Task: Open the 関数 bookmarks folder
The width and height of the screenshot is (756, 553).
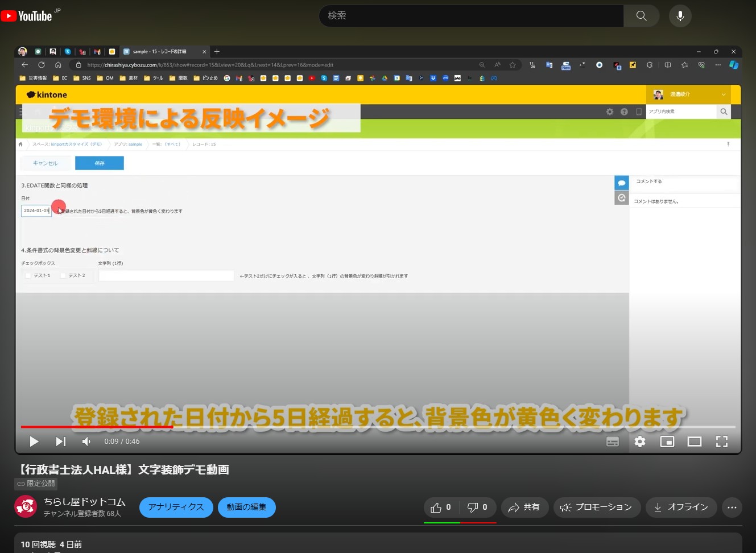Action: pos(179,78)
